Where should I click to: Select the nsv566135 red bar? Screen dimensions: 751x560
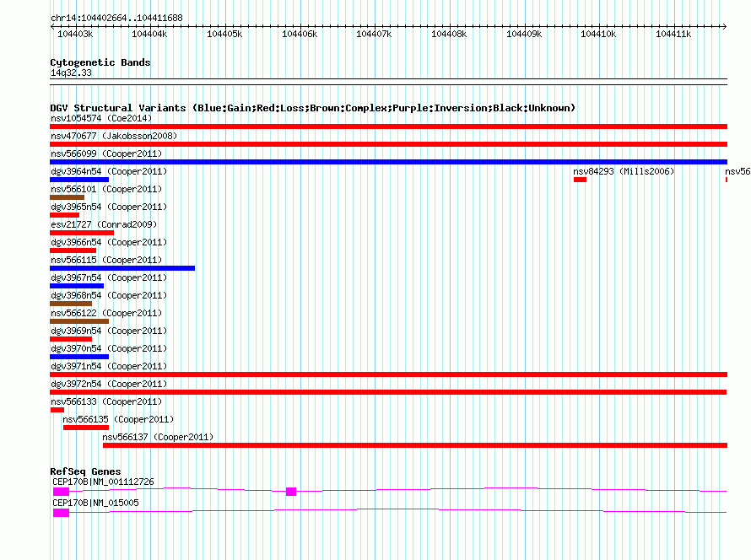[86, 428]
